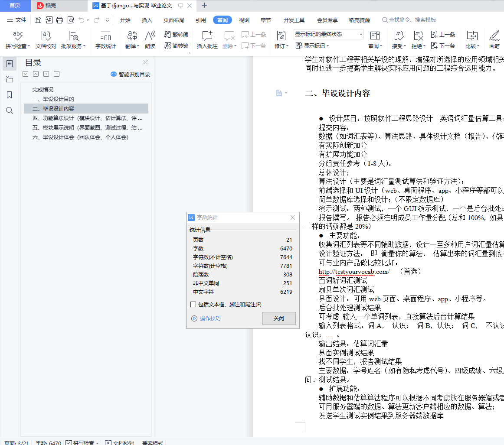Switch to the 章节 tab
The height and width of the screenshot is (445, 504).
click(265, 20)
